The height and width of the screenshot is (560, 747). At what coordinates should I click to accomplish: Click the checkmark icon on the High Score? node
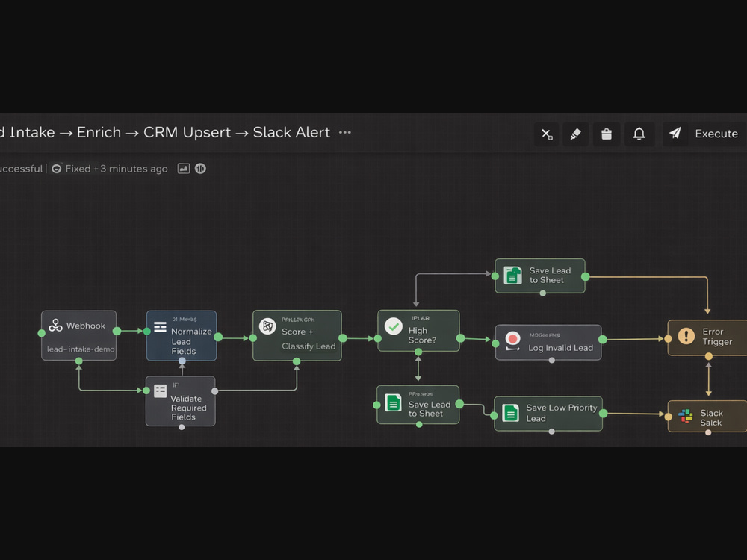click(x=394, y=327)
